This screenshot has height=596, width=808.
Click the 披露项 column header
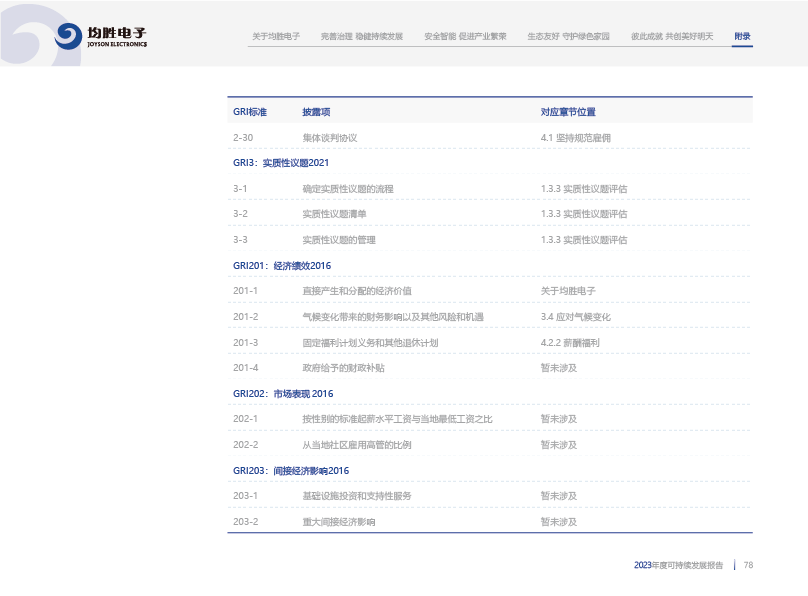316,112
